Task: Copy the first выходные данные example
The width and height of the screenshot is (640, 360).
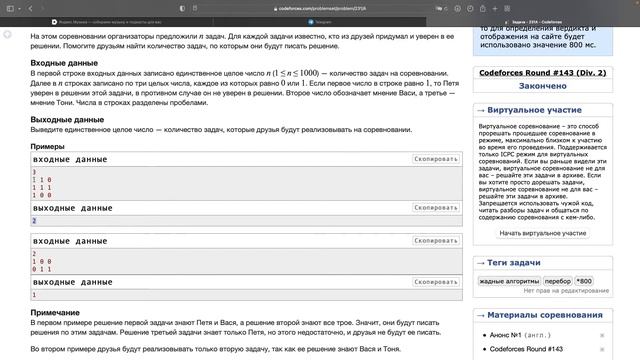Action: [436, 208]
